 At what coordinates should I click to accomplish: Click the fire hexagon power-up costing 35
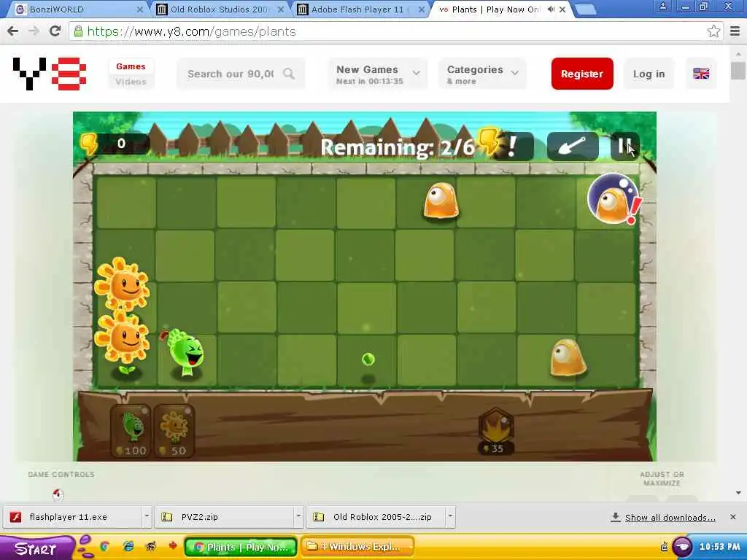click(x=495, y=431)
